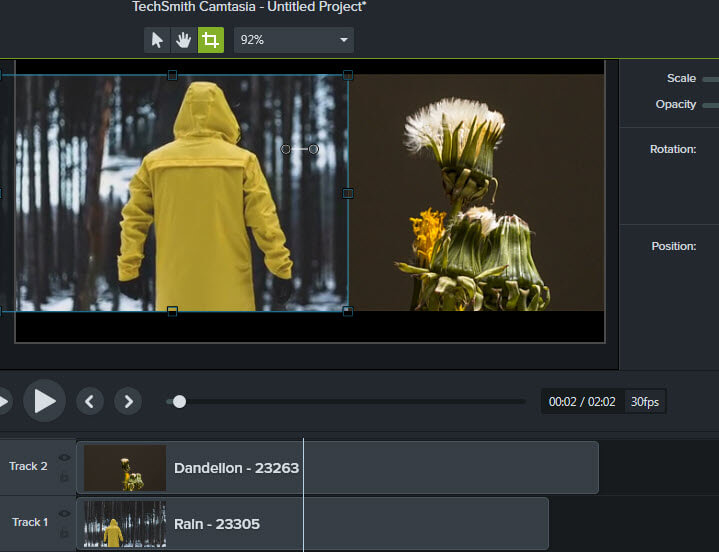719x552 pixels.
Task: Step forward to next frame
Action: click(128, 402)
